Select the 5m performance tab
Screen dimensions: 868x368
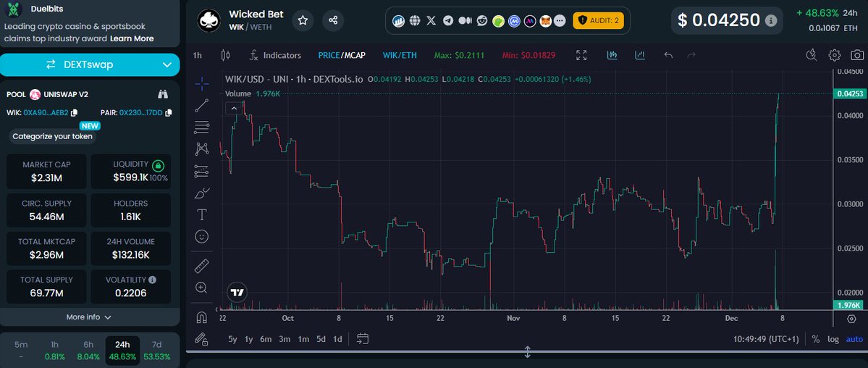21,351
